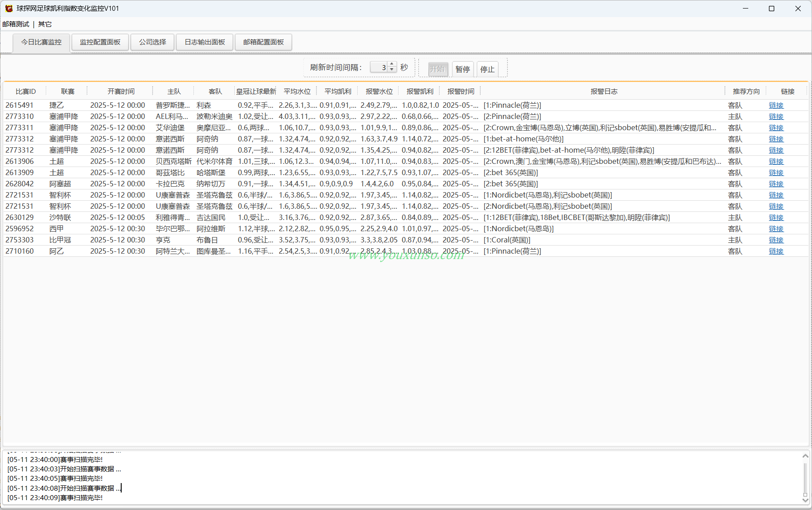The image size is (812, 510).
Task: Open 链接 for match 2753303
Action: pos(776,240)
